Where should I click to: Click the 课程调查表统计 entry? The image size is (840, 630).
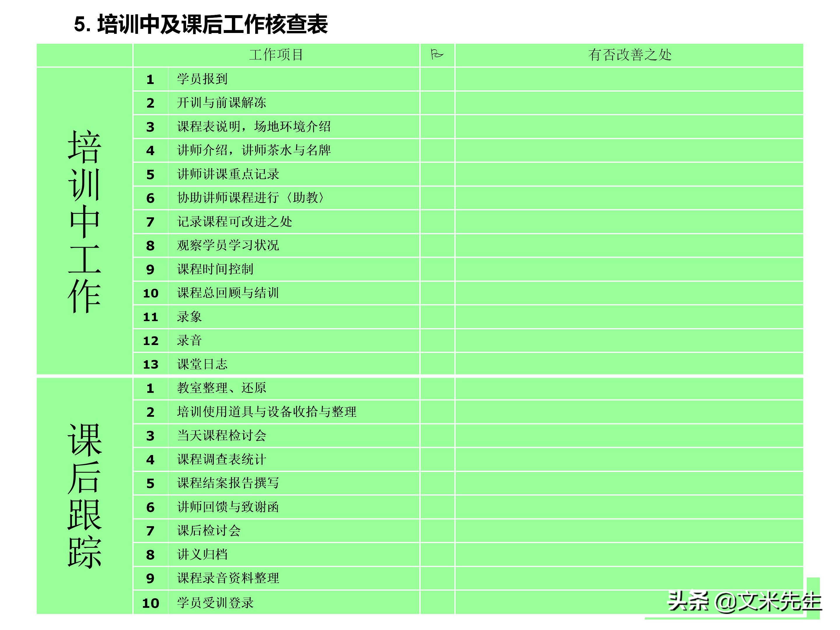click(222, 459)
